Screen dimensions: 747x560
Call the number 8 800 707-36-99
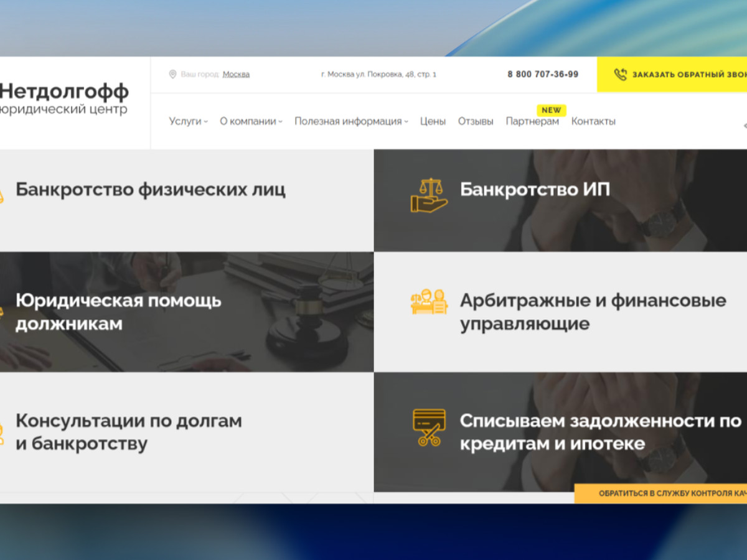(x=543, y=74)
